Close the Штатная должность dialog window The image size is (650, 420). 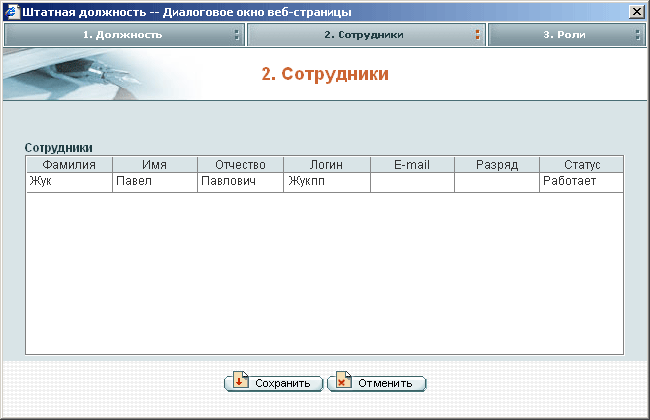pyautogui.click(x=636, y=12)
